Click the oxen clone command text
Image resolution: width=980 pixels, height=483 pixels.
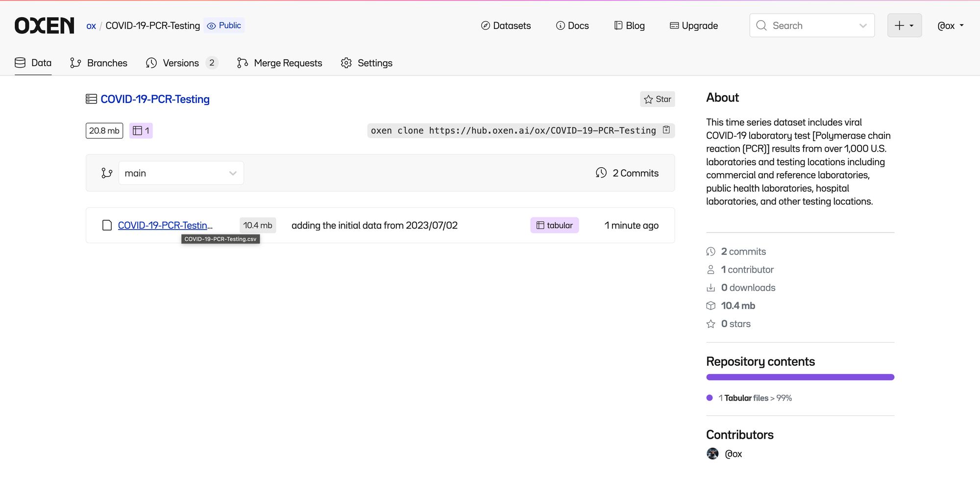(x=513, y=130)
